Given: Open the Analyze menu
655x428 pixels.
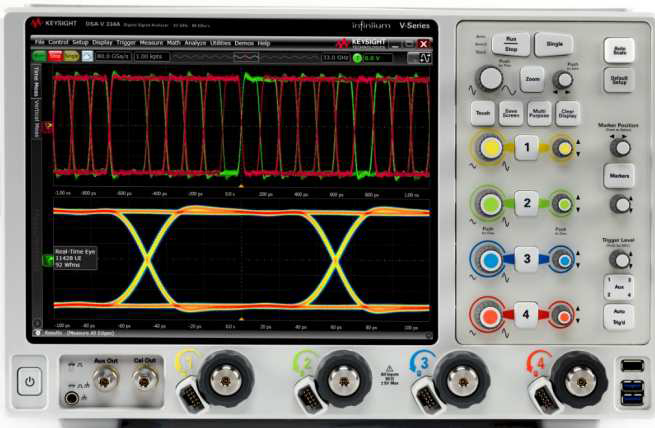Looking at the screenshot, I should pyautogui.click(x=195, y=43).
